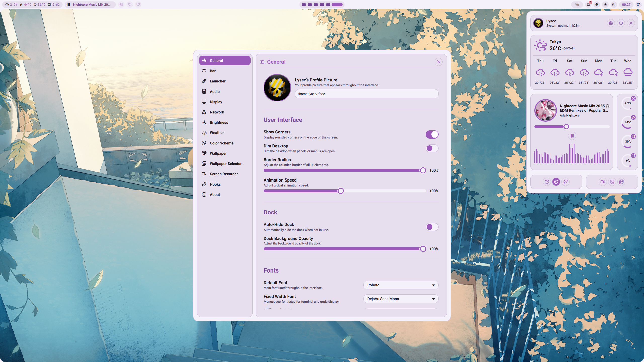
Task: Pause the Nightcore Music Mix playback
Action: [x=572, y=136]
